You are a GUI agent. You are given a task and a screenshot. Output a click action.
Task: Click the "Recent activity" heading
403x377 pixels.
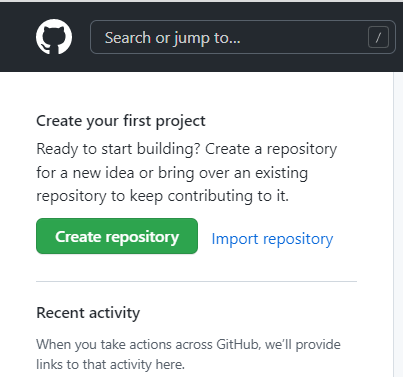coord(88,313)
